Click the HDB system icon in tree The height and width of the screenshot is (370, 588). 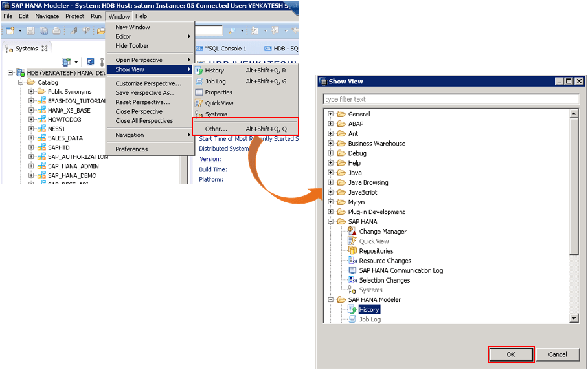(x=21, y=72)
